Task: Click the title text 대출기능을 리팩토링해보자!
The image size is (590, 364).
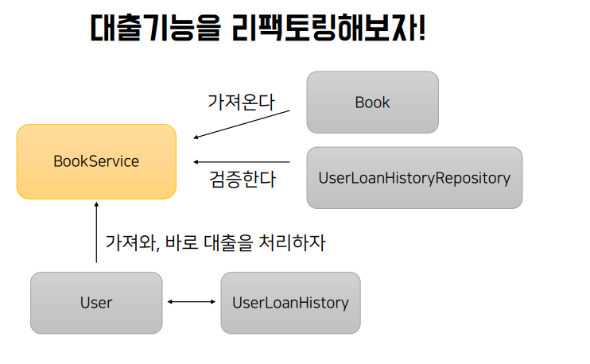Action: 258,28
